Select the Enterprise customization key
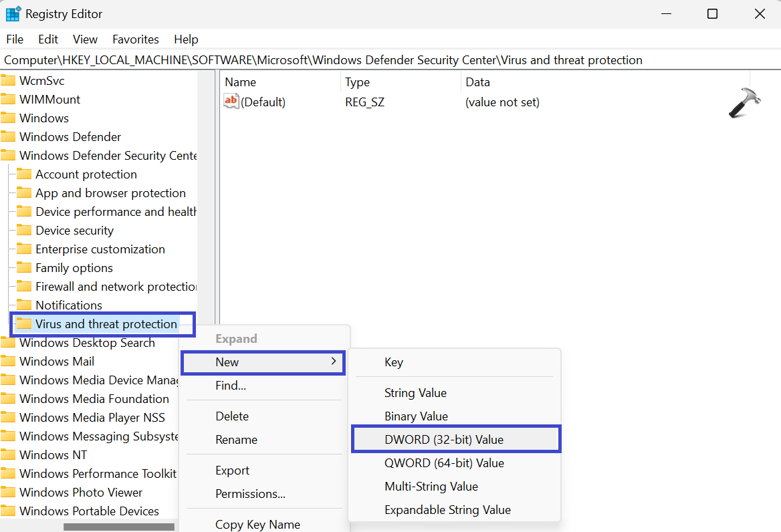Image resolution: width=781 pixels, height=532 pixels. click(x=100, y=249)
